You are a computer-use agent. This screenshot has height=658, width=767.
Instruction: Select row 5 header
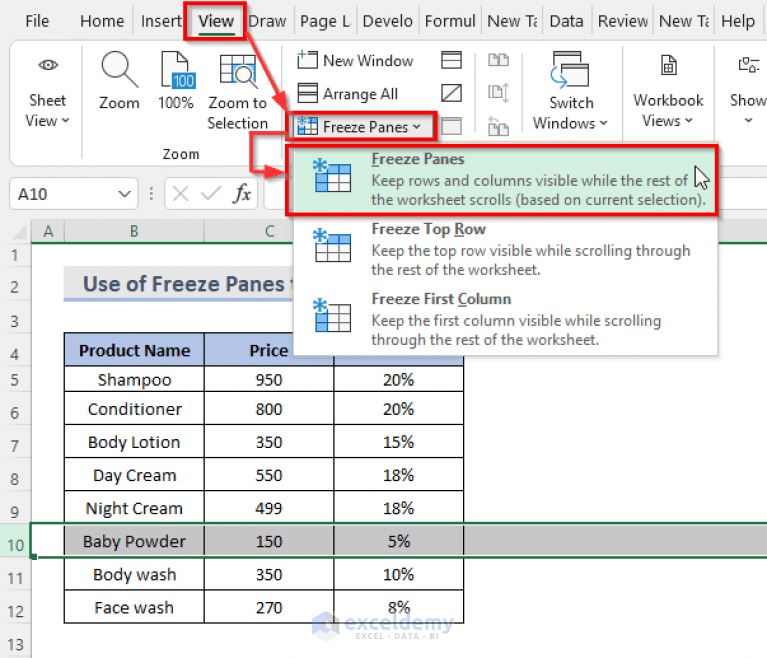tap(15, 380)
